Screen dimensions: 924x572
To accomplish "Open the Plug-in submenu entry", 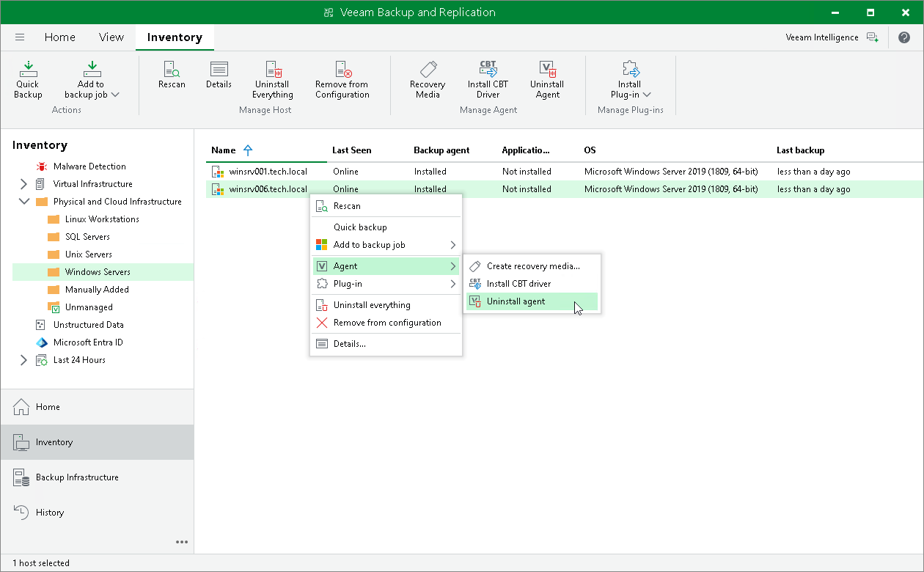I will [x=386, y=284].
